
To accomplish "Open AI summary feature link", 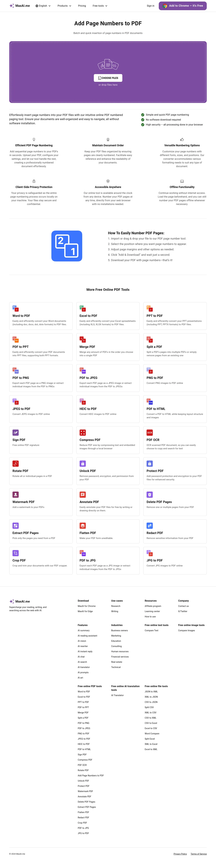I will pos(84,630).
